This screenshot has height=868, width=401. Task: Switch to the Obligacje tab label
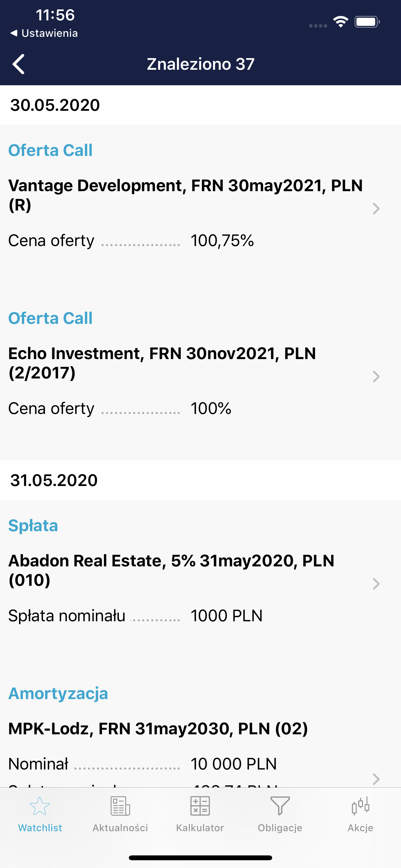[x=280, y=828]
